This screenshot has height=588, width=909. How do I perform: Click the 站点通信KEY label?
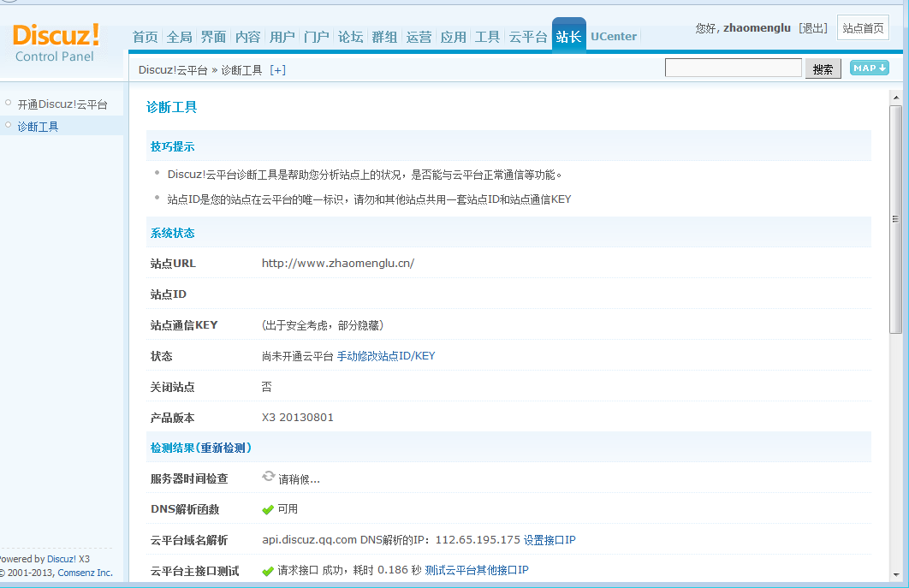pyautogui.click(x=184, y=325)
